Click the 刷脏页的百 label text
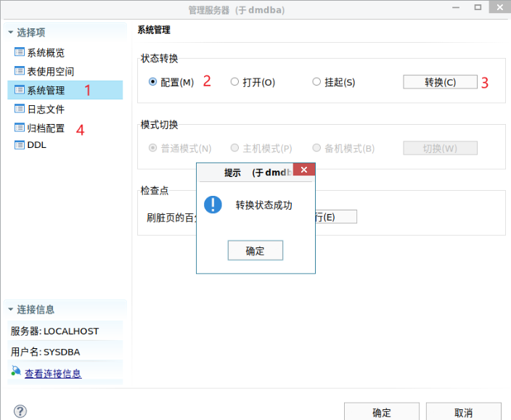The height and width of the screenshot is (420, 511). (x=171, y=218)
